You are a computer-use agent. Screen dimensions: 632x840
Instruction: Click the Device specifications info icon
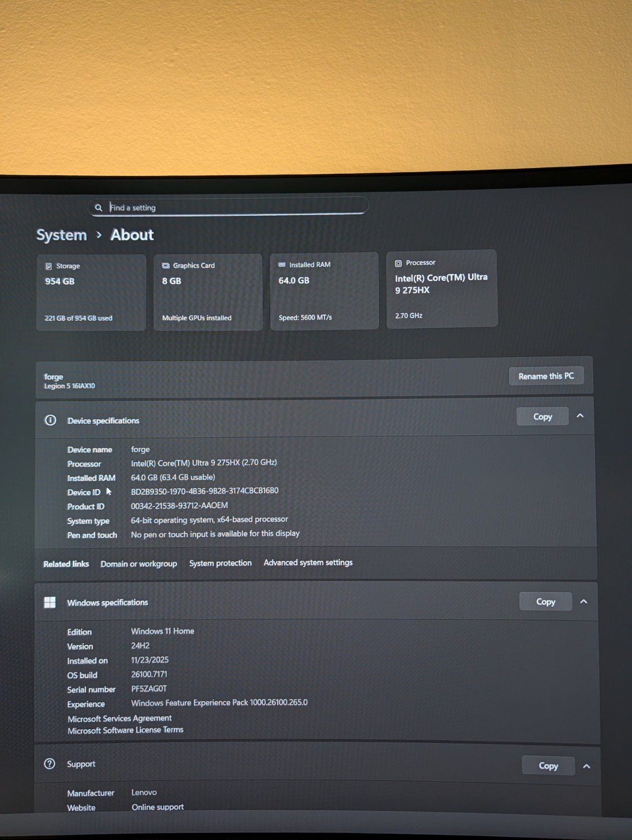pos(50,420)
